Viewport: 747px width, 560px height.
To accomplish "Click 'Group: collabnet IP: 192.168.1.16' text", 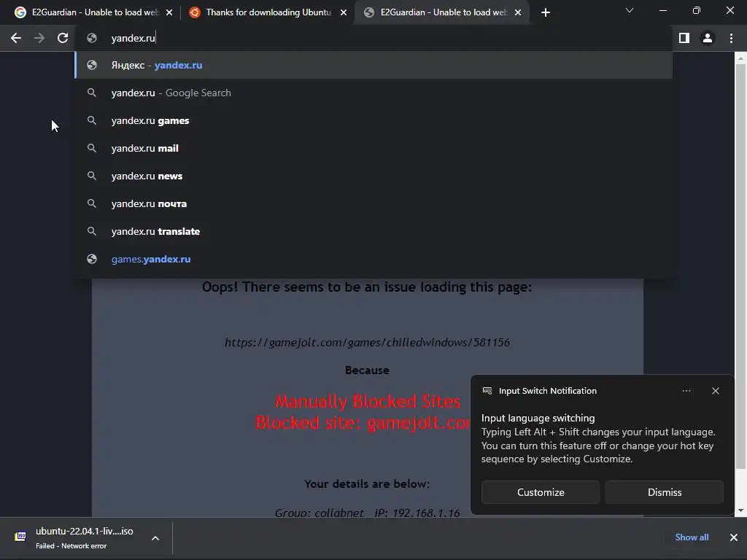I will [367, 513].
